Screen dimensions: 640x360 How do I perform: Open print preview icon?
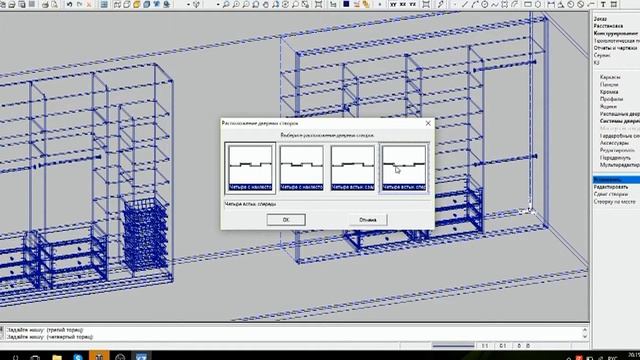[x=54, y=4]
